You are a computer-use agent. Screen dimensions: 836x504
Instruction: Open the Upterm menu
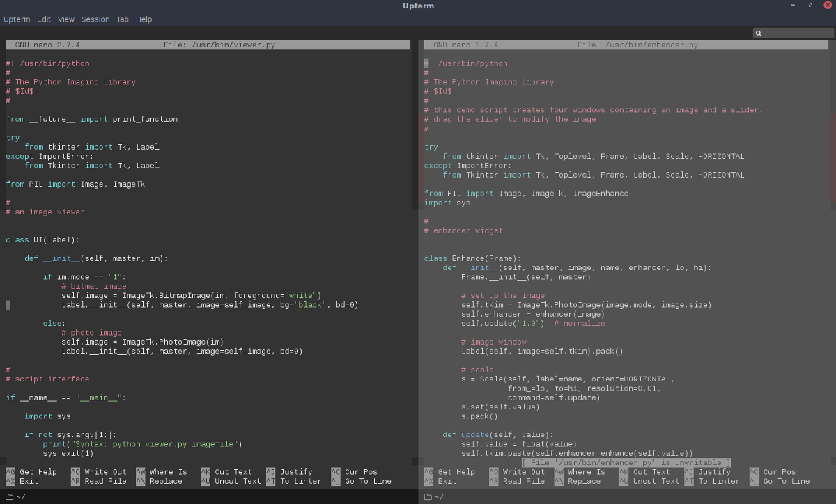[x=17, y=19]
